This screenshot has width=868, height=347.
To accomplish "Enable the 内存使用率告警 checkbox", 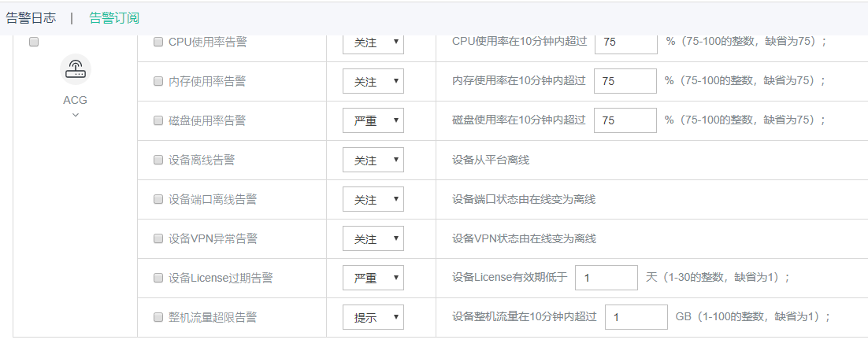I will (x=158, y=81).
